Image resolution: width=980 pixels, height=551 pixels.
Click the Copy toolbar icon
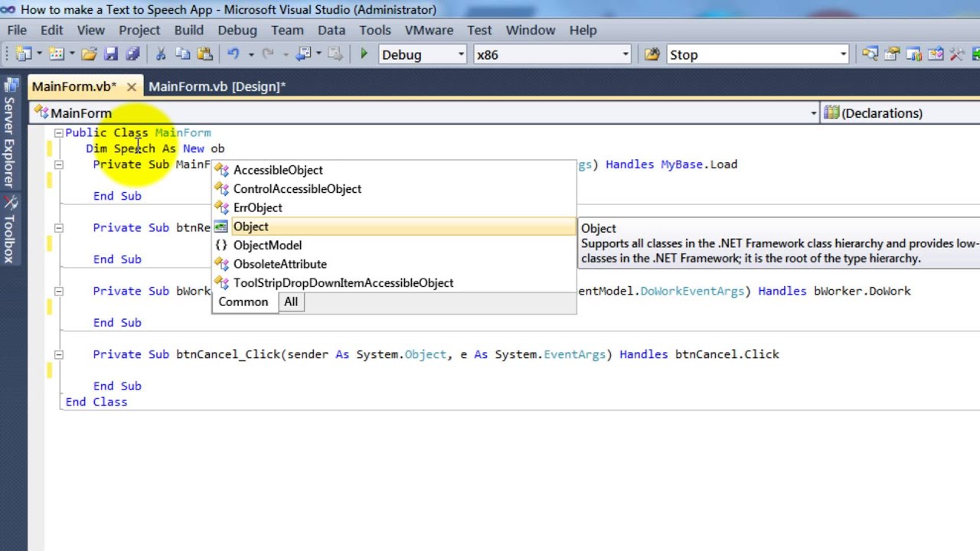182,54
